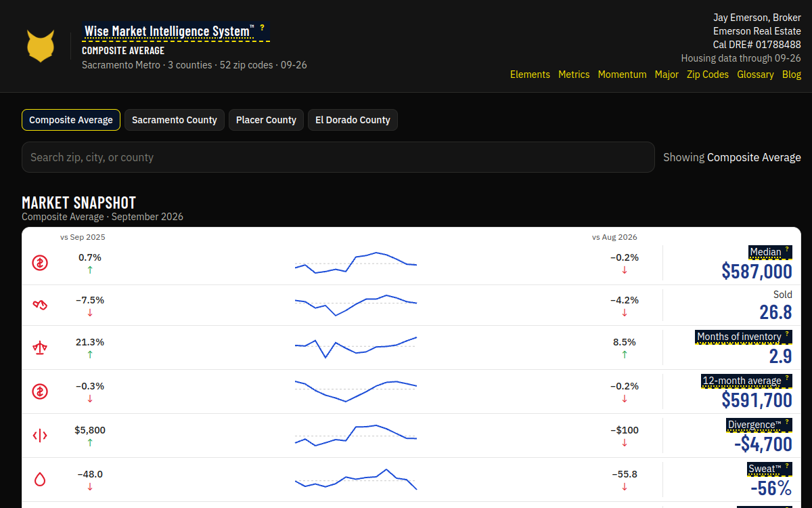Screen dimensions: 812x508
Task: Click the 26.8 sold value
Action: tap(775, 312)
